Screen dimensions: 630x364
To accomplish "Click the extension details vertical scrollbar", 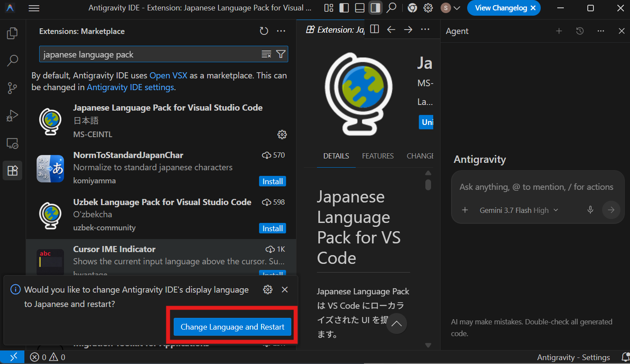I will click(x=428, y=184).
